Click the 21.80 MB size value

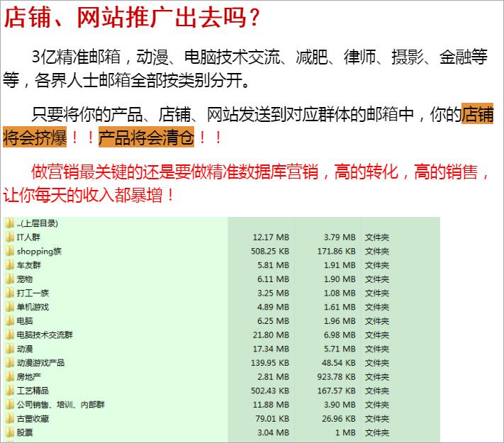271,335
